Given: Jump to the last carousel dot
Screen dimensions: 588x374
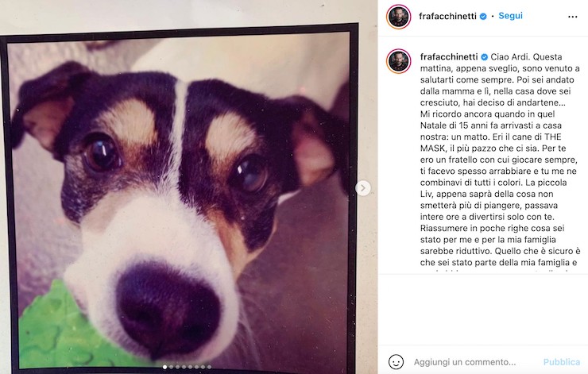Looking at the screenshot, I should [209, 368].
